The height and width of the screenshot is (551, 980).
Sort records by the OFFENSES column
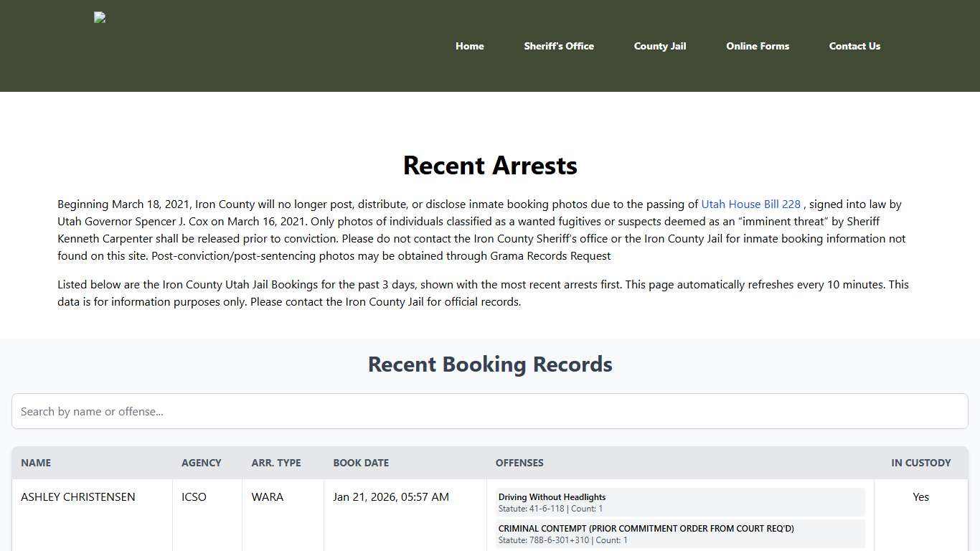coord(519,463)
